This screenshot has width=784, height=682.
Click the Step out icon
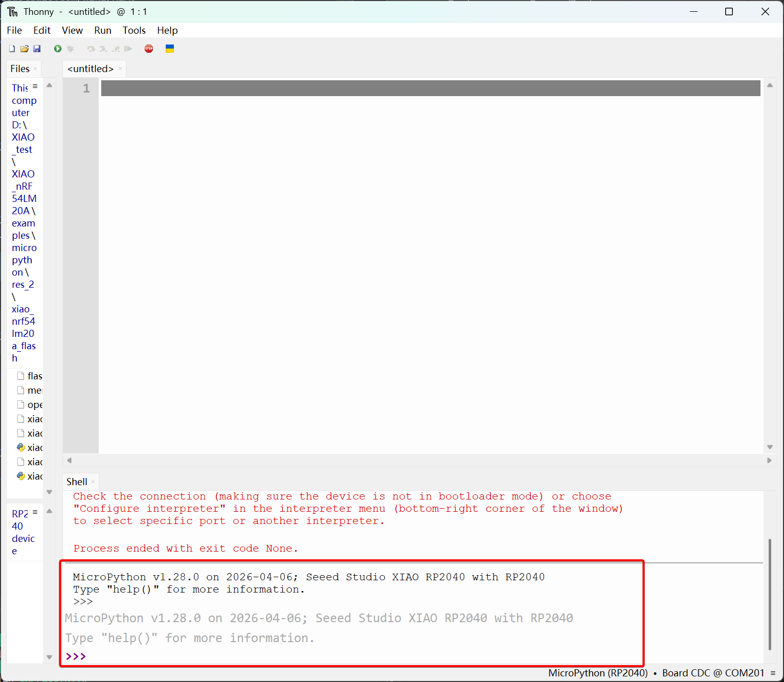pos(116,49)
